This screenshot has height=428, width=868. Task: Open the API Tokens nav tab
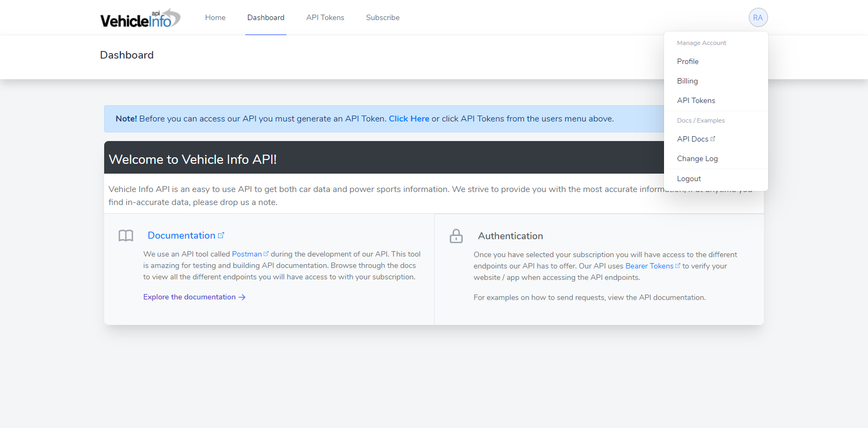coord(325,17)
